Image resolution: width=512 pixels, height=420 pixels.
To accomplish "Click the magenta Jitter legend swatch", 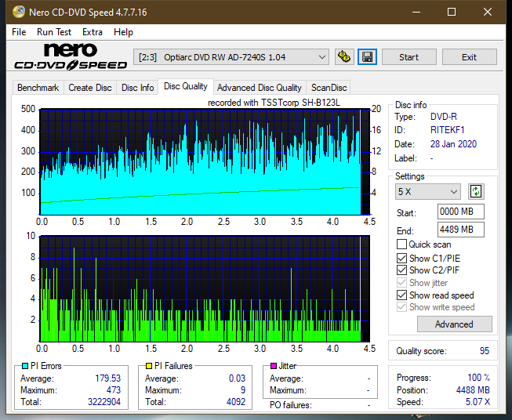I will click(274, 366).
